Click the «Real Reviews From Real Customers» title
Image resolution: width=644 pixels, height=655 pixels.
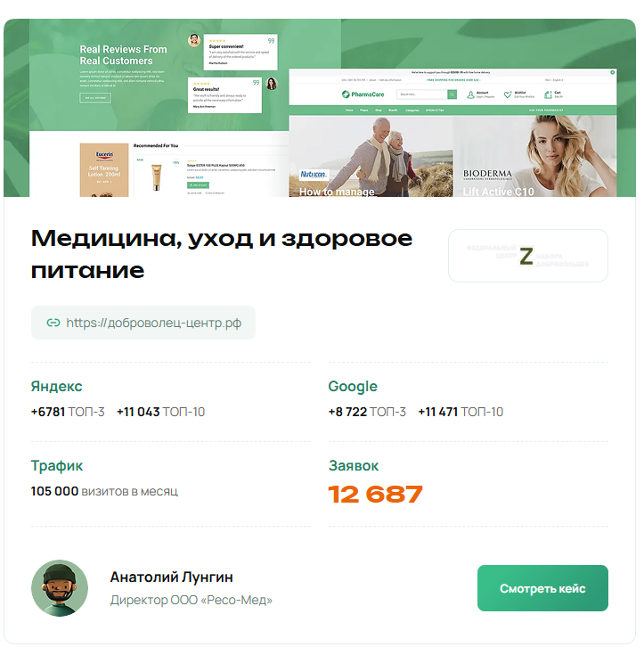123,55
